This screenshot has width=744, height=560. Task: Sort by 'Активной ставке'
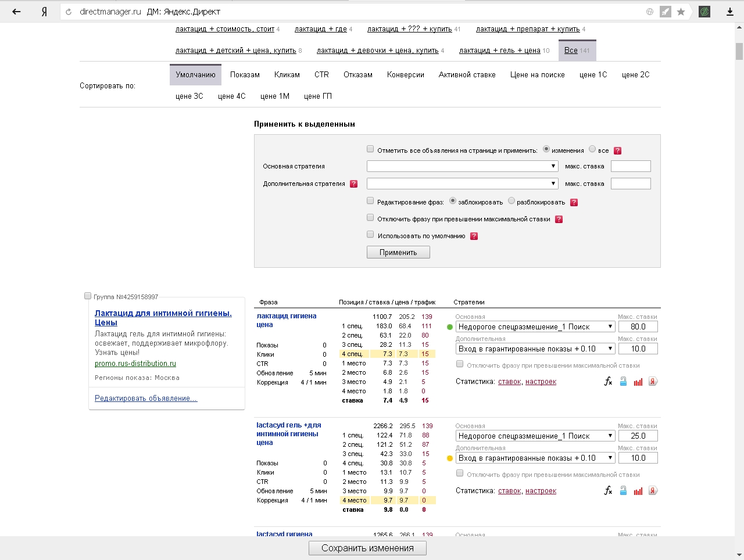click(467, 75)
